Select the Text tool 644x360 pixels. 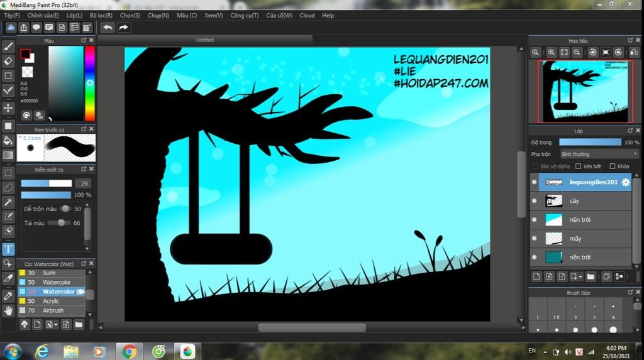coord(8,249)
